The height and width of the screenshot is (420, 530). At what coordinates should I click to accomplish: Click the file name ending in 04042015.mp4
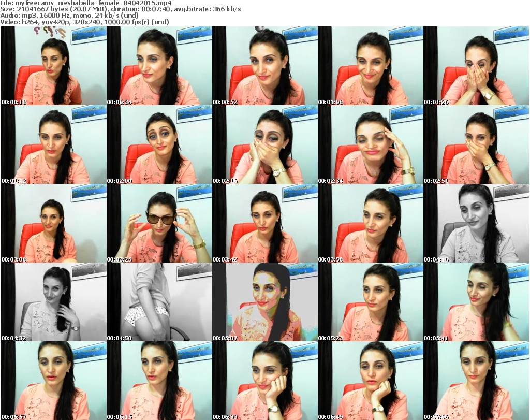pos(94,3)
